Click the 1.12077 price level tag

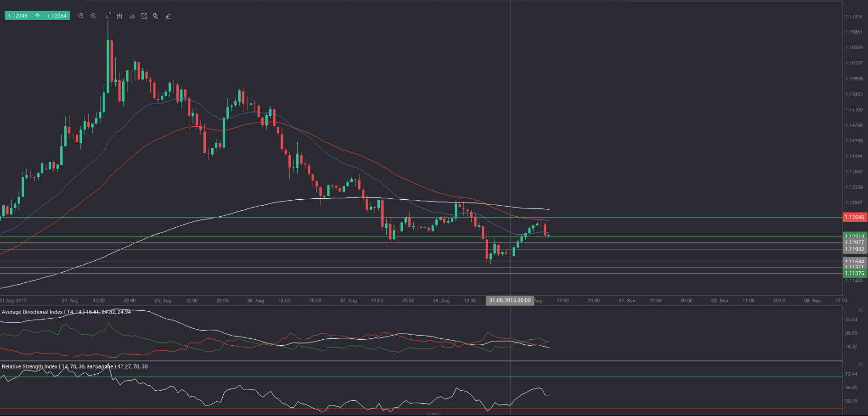tap(854, 243)
